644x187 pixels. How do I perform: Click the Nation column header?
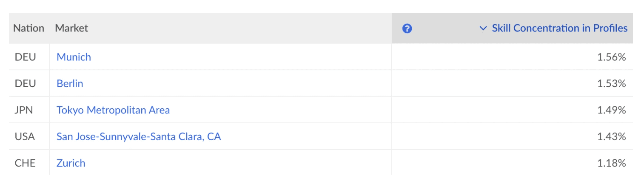pyautogui.click(x=29, y=28)
